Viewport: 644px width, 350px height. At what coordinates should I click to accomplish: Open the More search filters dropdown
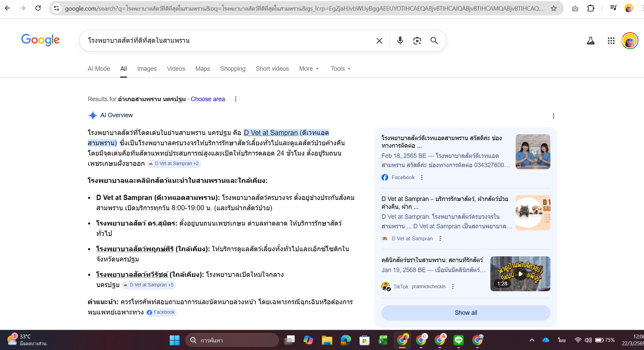308,69
